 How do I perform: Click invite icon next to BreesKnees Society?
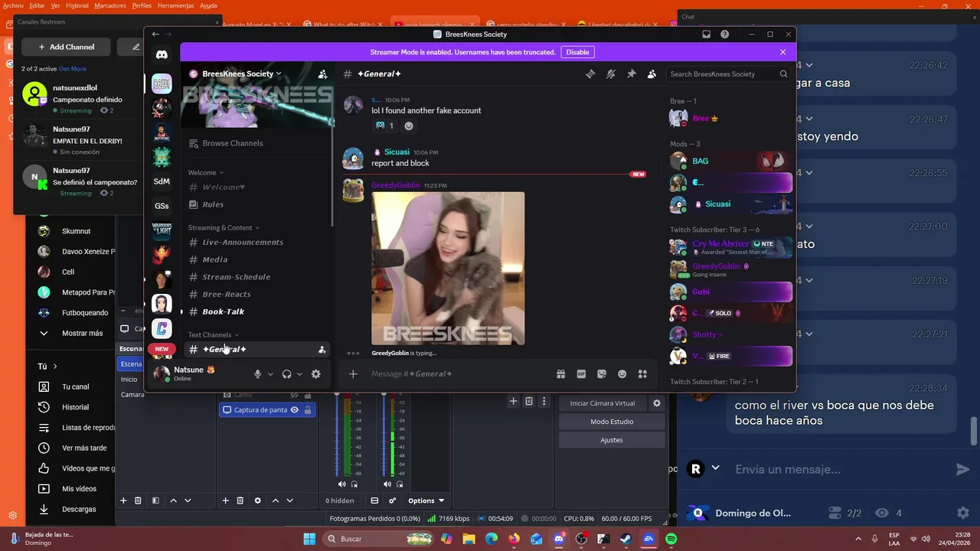[322, 74]
